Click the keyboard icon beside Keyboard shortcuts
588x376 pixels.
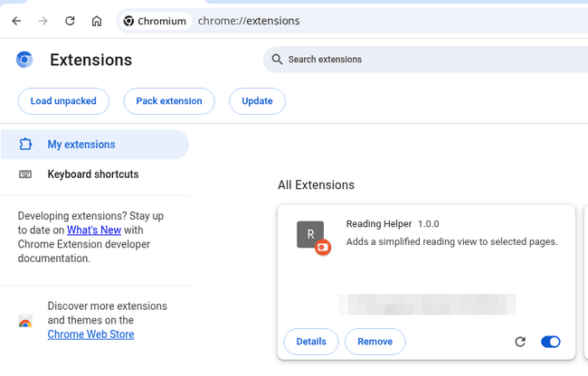click(x=25, y=174)
